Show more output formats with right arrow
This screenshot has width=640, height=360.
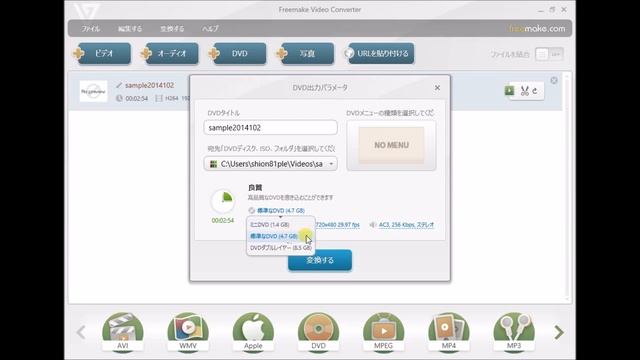(559, 332)
